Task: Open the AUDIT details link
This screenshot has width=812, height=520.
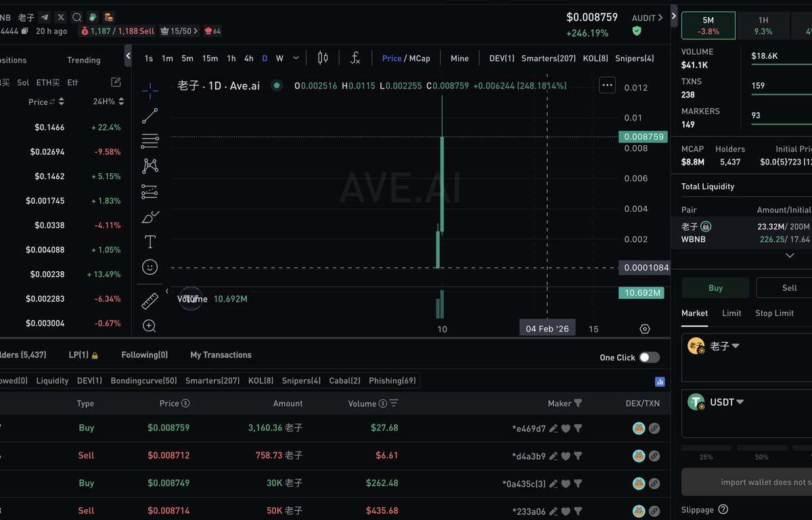Action: point(647,18)
